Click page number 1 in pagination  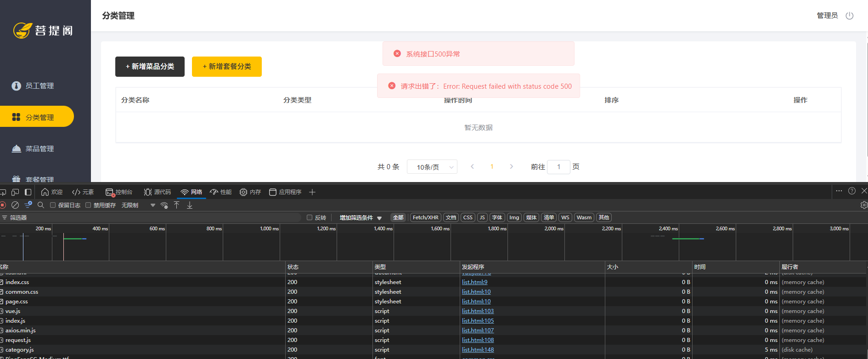(492, 166)
